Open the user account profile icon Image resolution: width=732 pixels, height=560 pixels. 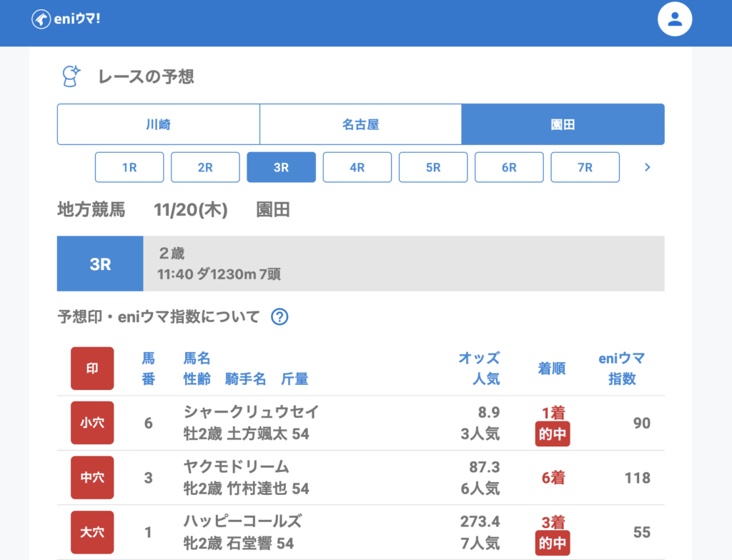(x=675, y=19)
